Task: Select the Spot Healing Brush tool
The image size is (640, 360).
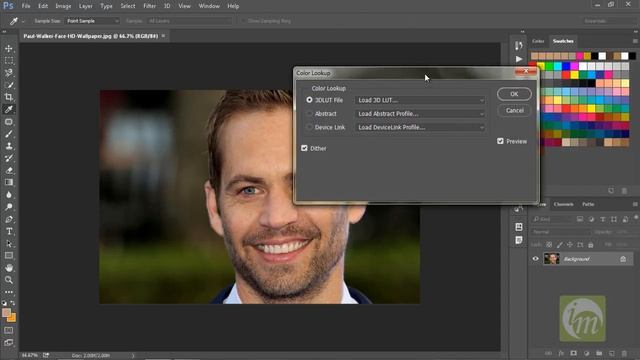Action: tap(9, 122)
